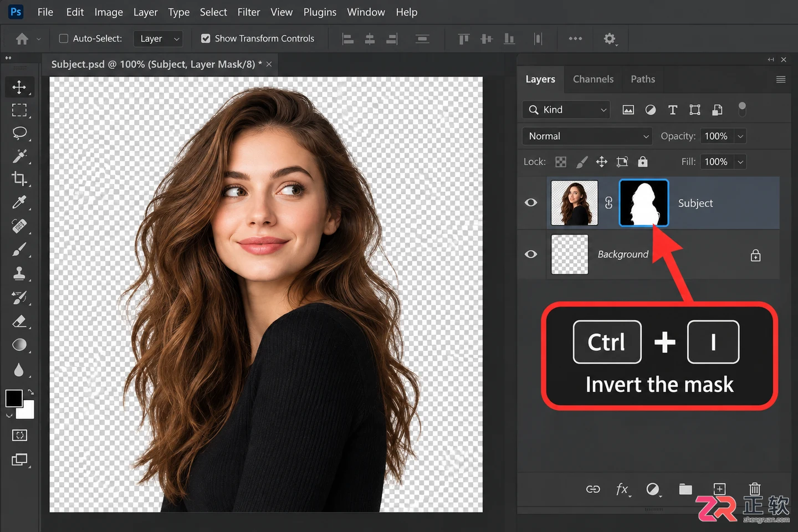
Task: Click the foreground black color swatch
Action: tap(14, 398)
